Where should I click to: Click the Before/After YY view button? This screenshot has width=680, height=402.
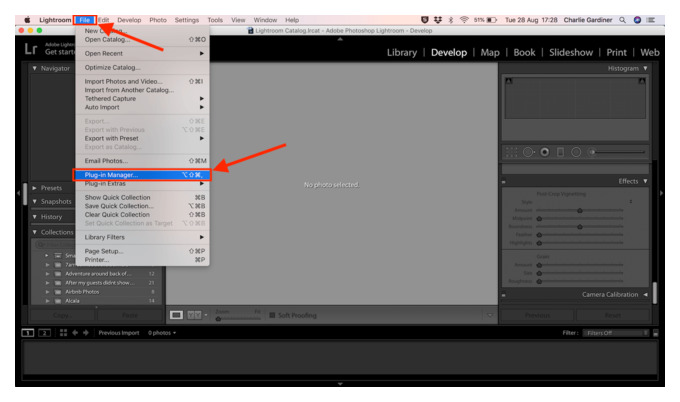coord(194,315)
